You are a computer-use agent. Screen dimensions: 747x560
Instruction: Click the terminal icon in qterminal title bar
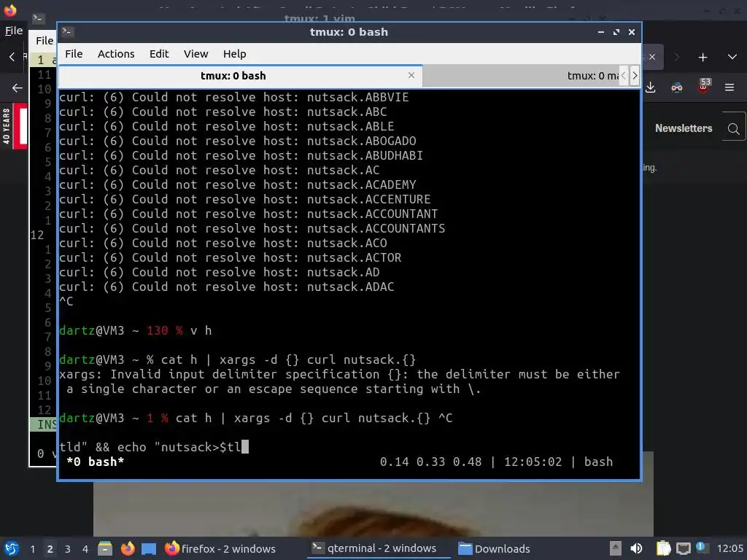(x=67, y=31)
